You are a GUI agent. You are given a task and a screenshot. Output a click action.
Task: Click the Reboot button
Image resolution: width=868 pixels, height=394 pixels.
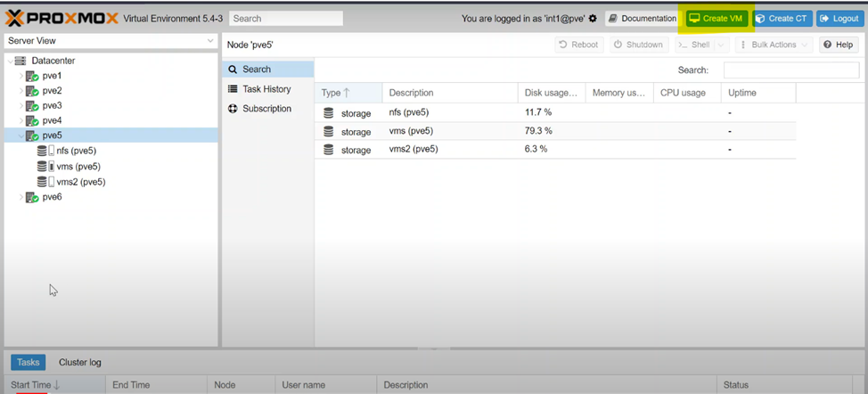click(x=579, y=45)
